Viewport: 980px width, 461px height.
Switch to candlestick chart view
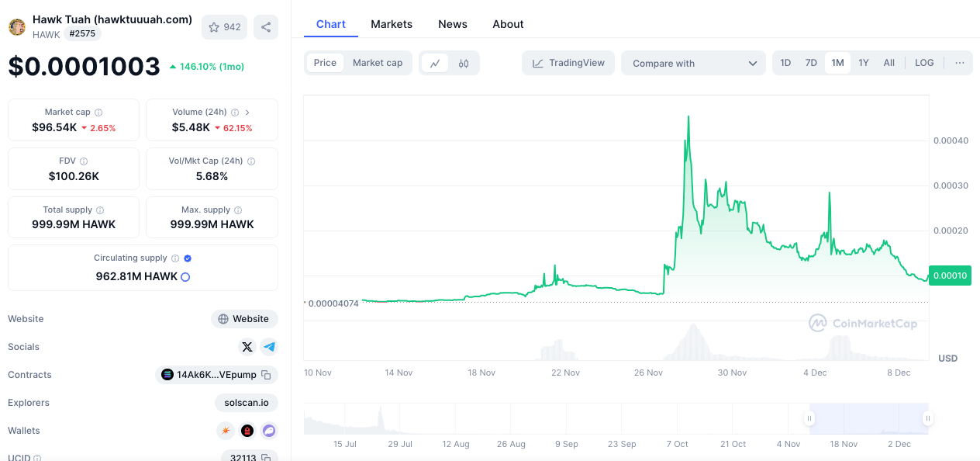click(x=464, y=63)
